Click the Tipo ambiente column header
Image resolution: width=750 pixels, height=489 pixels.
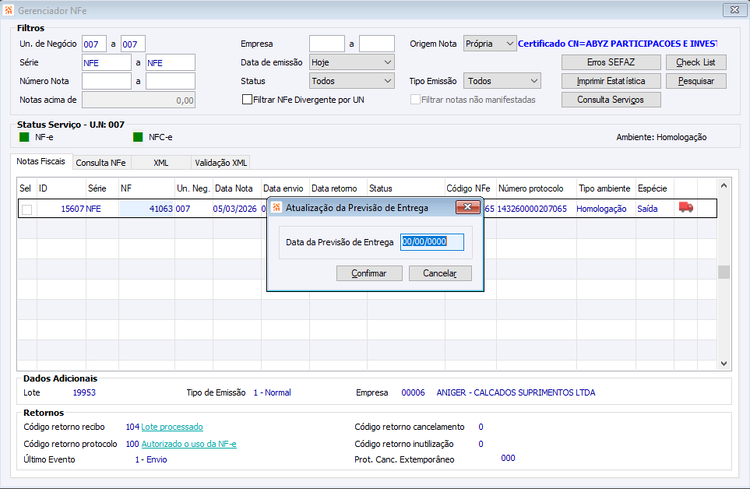click(606, 189)
